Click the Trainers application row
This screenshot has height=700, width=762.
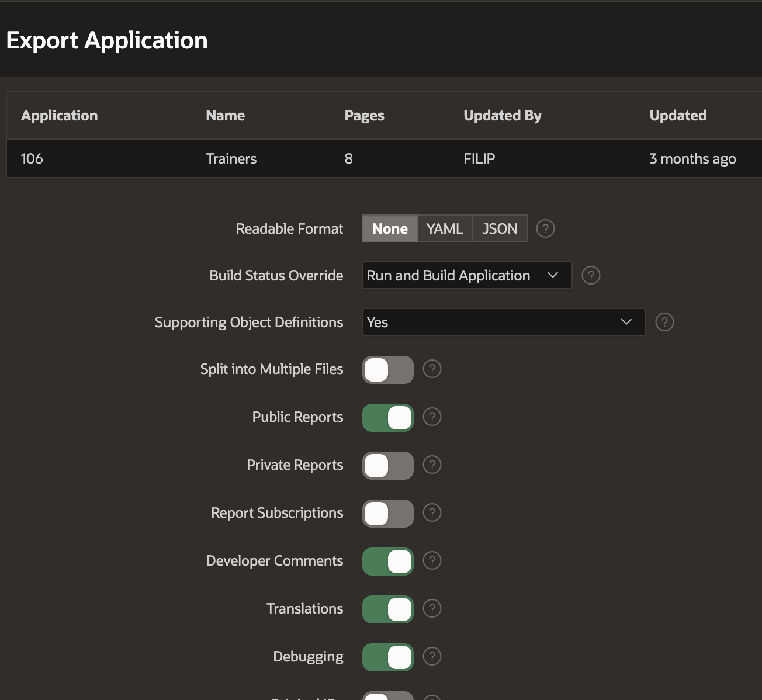tap(231, 158)
